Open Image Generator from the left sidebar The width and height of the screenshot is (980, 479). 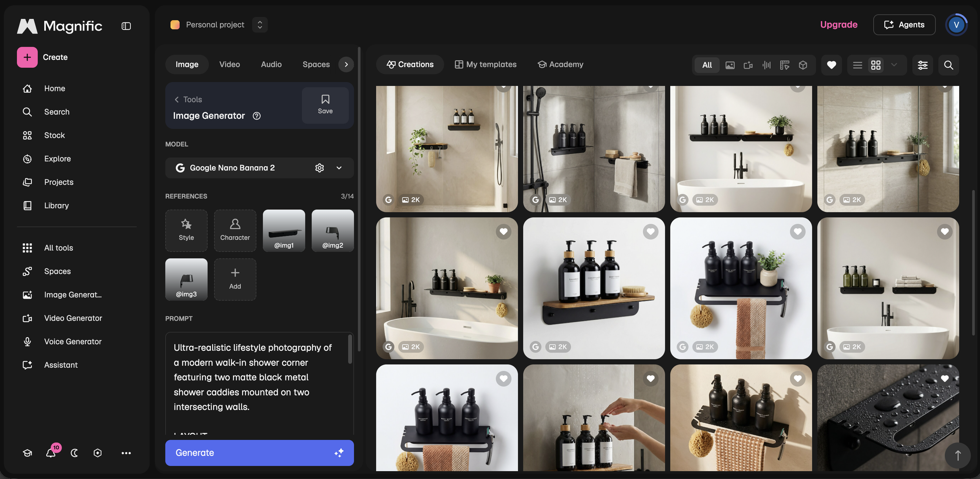tap(62, 295)
